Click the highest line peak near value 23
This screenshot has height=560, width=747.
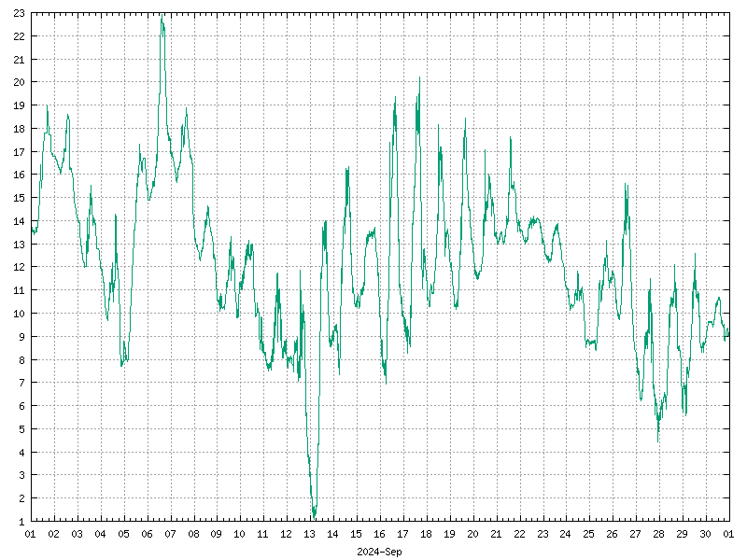coord(162,15)
